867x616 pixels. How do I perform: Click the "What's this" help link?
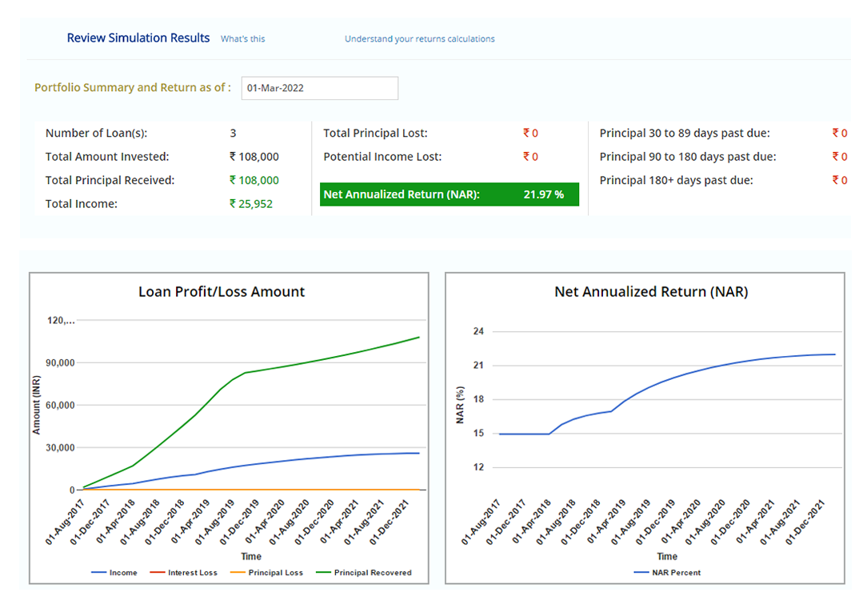point(242,38)
